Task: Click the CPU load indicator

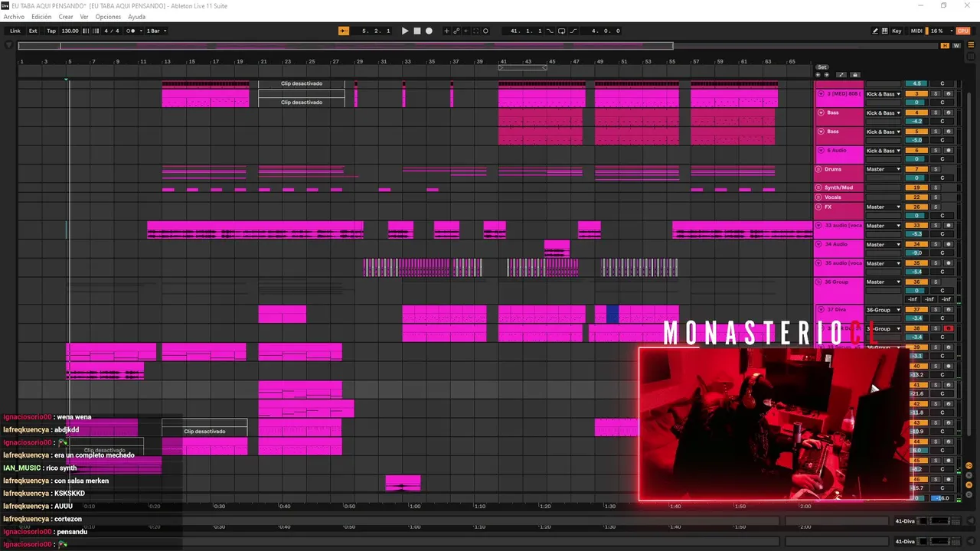Action: point(963,31)
